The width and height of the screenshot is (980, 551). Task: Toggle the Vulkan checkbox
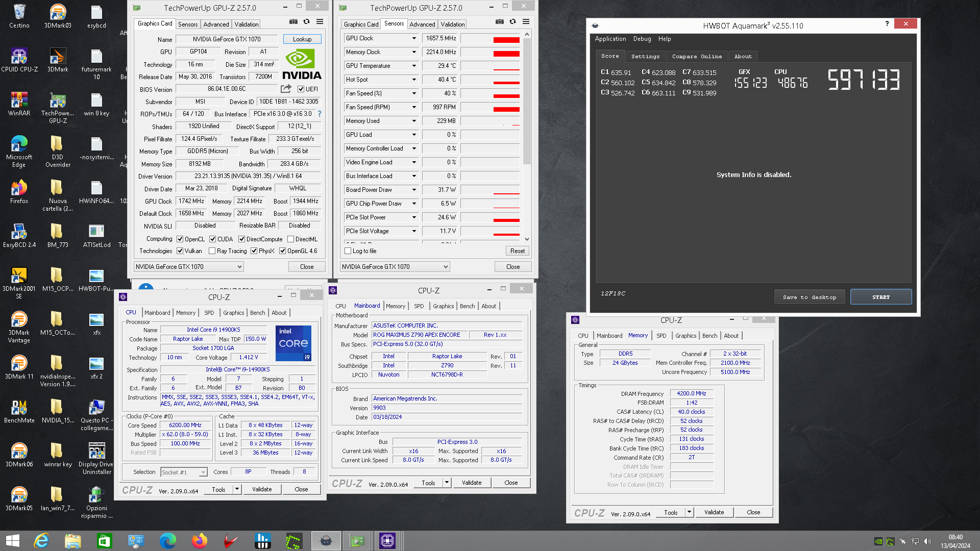coord(180,251)
